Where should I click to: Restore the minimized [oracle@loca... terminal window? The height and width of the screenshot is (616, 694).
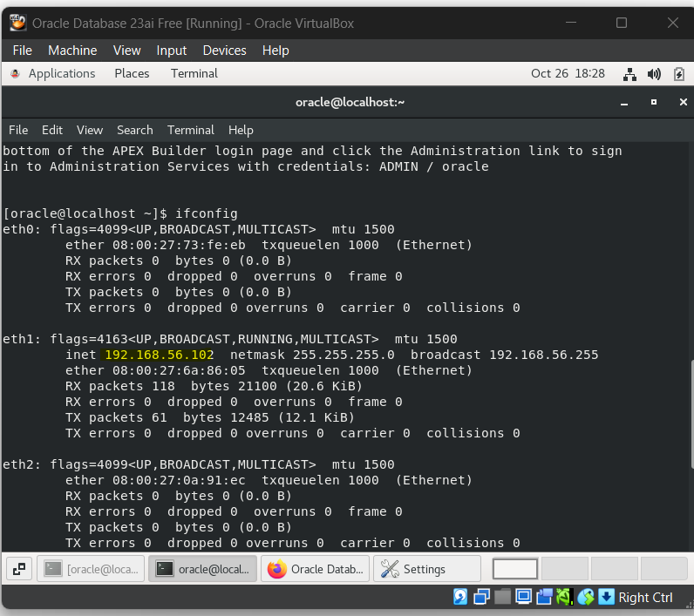[92, 569]
